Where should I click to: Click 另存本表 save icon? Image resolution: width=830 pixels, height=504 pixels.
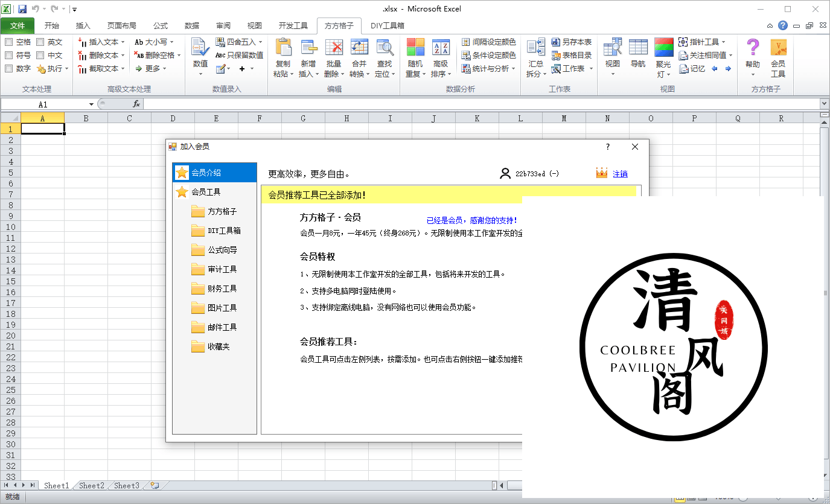[556, 42]
